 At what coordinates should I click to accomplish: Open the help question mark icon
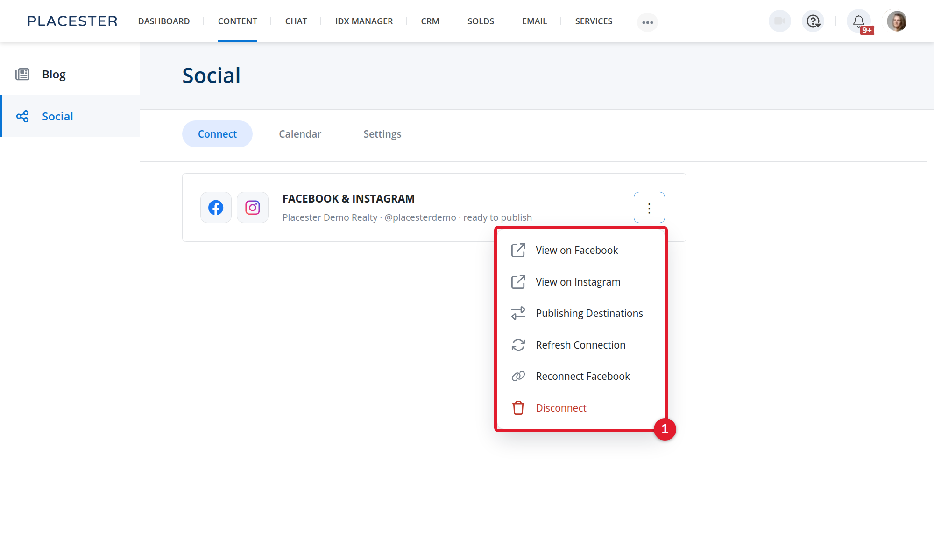(813, 21)
